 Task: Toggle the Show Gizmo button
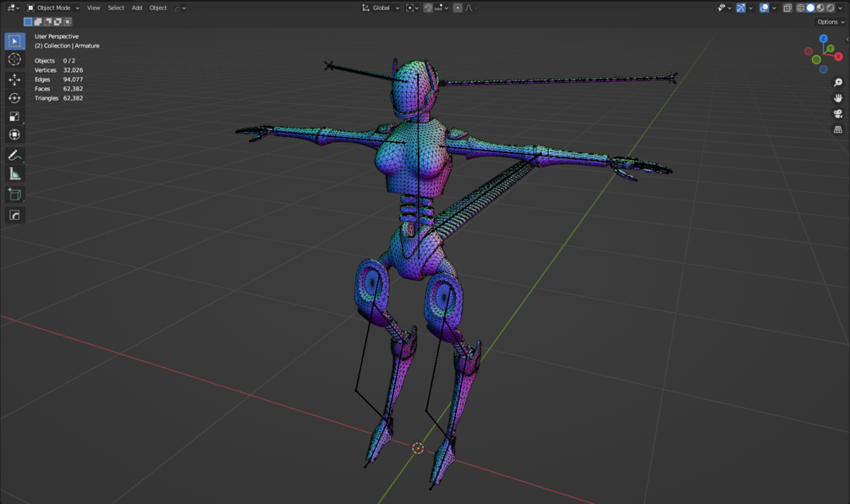(741, 8)
